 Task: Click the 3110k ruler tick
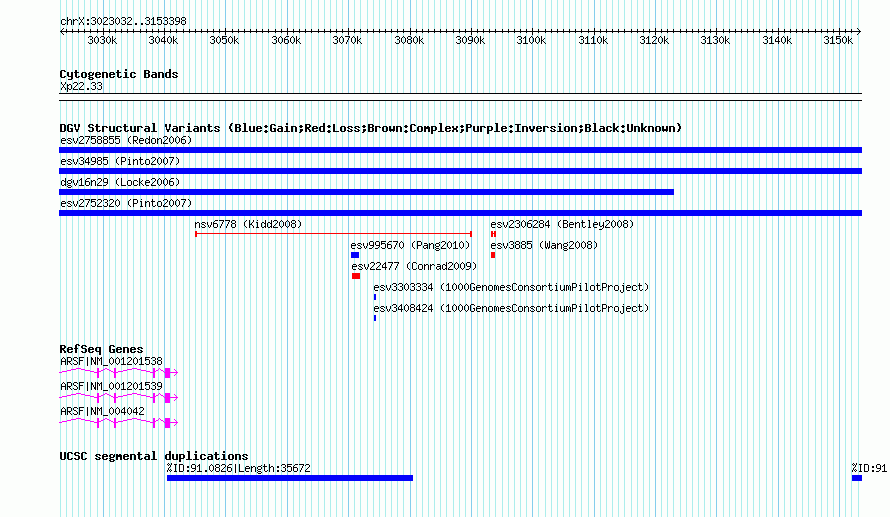[593, 40]
